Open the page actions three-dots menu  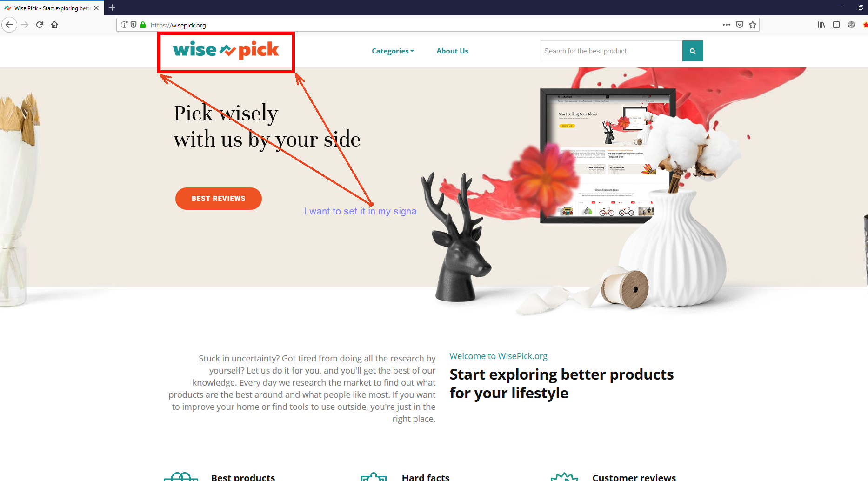click(x=727, y=25)
